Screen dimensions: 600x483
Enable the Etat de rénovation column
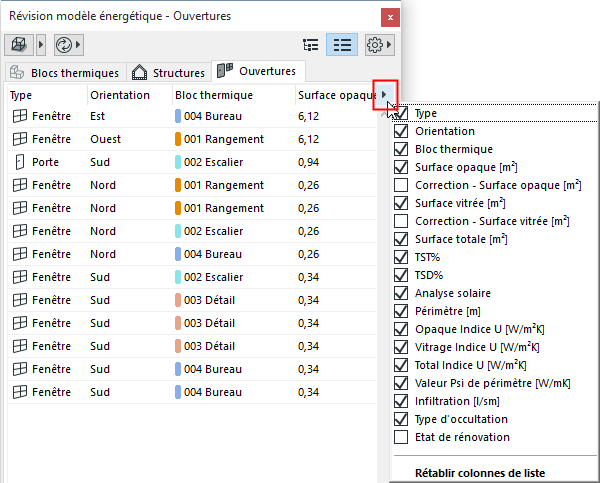(x=401, y=437)
